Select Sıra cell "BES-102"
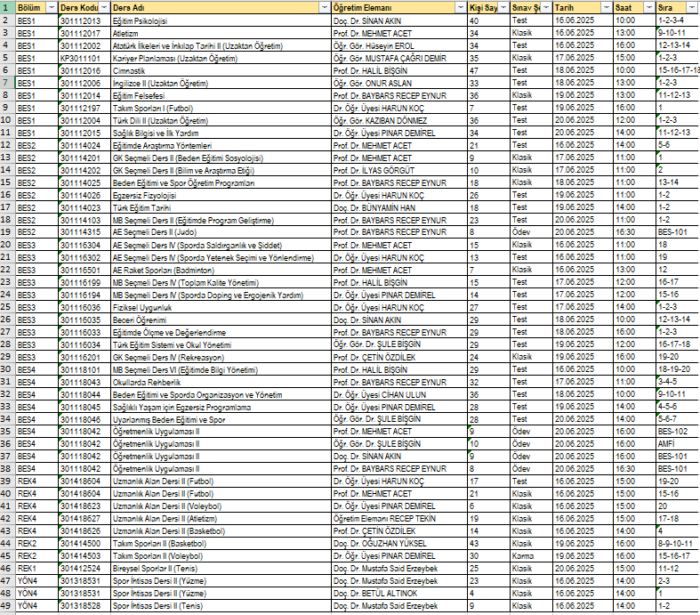The width and height of the screenshot is (700, 615). [678, 432]
